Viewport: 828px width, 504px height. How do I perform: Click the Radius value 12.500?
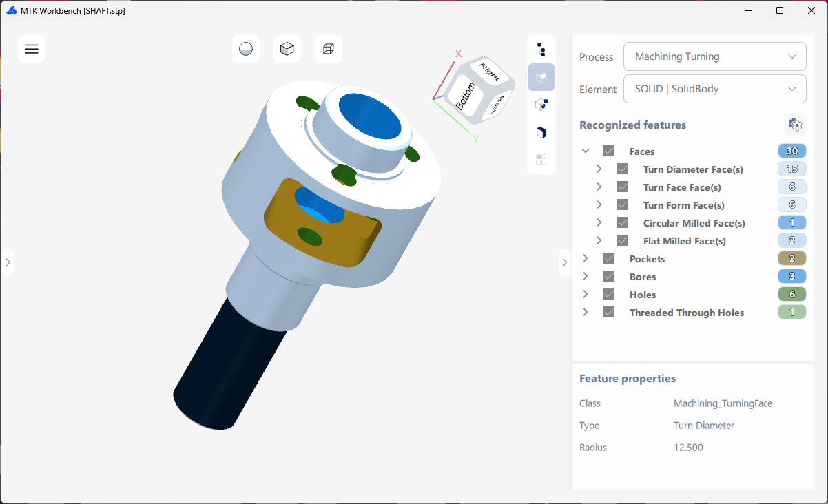pyautogui.click(x=688, y=448)
